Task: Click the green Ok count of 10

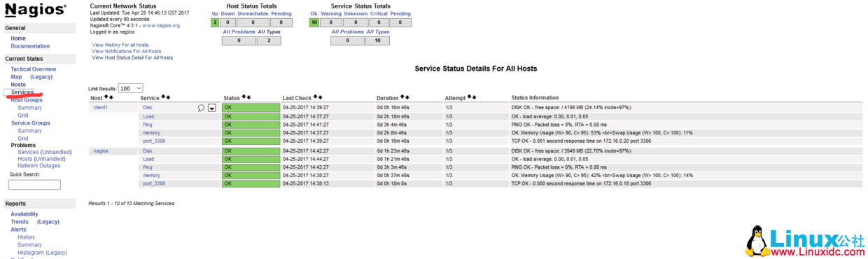Action: (x=314, y=22)
